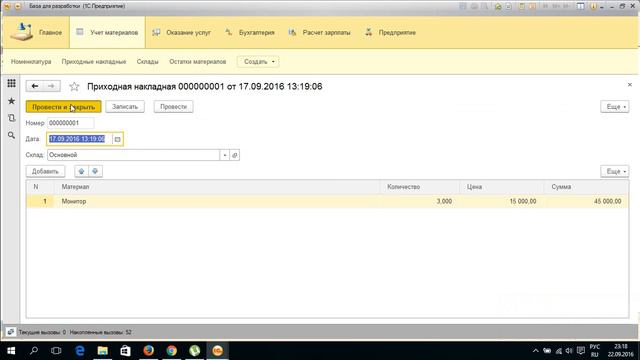This screenshot has height=360, width=640.
Task: Switch to 1C Enterprise taskbar icon
Action: tap(218, 351)
